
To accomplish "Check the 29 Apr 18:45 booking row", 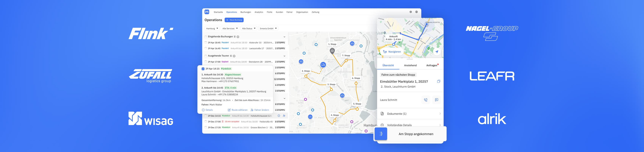I will (206, 43).
